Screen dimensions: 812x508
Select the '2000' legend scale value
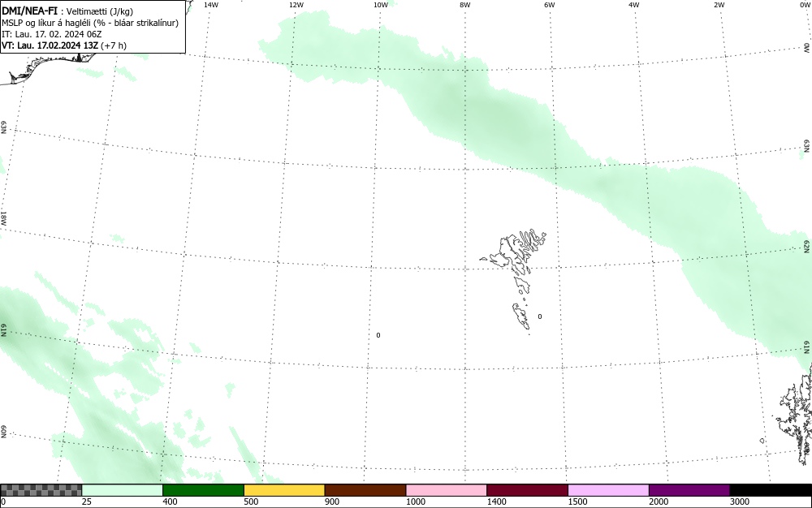(659, 502)
